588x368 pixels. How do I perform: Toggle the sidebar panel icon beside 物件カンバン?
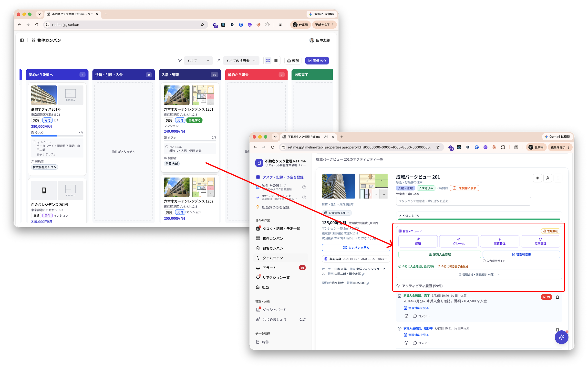coord(22,40)
